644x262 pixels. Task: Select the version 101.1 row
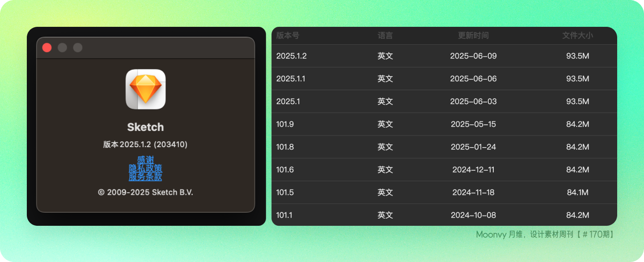tap(444, 215)
